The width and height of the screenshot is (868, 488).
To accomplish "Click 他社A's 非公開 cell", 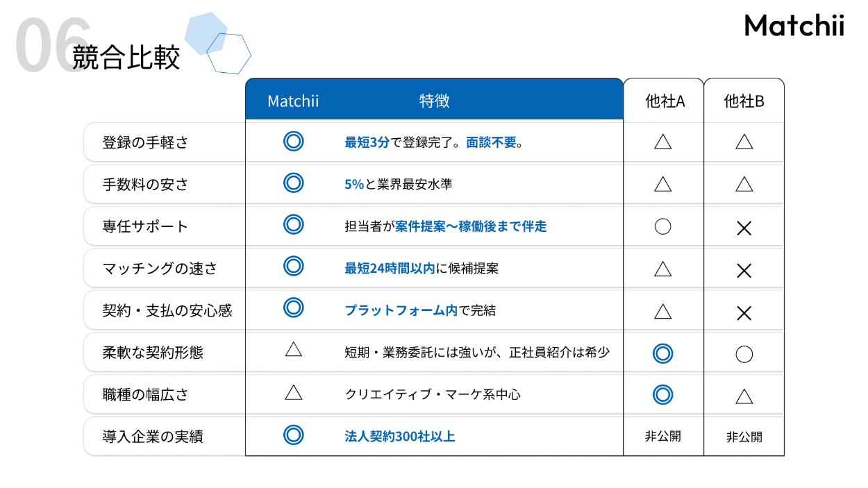I will pyautogui.click(x=663, y=436).
